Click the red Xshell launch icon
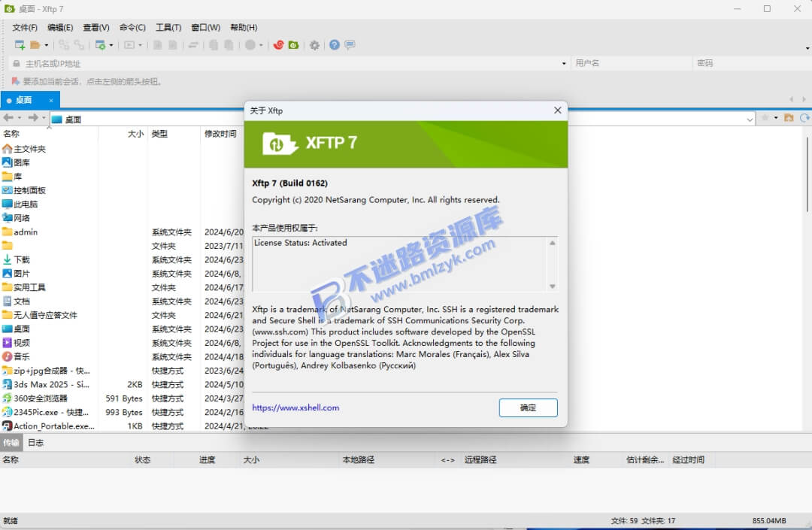The image size is (812, 530). [279, 45]
